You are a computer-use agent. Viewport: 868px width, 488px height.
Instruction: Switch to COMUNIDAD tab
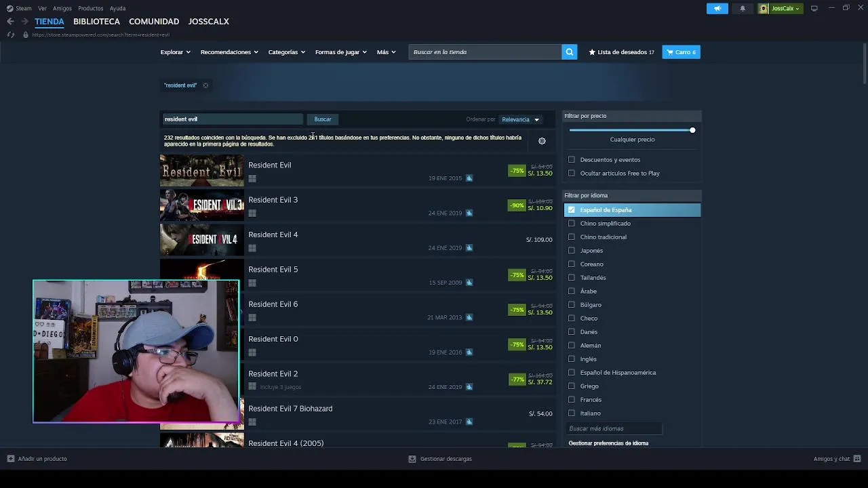point(154,22)
